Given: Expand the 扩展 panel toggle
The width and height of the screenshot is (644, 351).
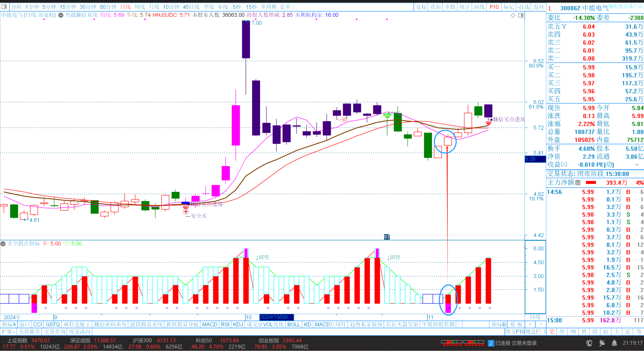Looking at the screenshot, I should coord(8,332).
